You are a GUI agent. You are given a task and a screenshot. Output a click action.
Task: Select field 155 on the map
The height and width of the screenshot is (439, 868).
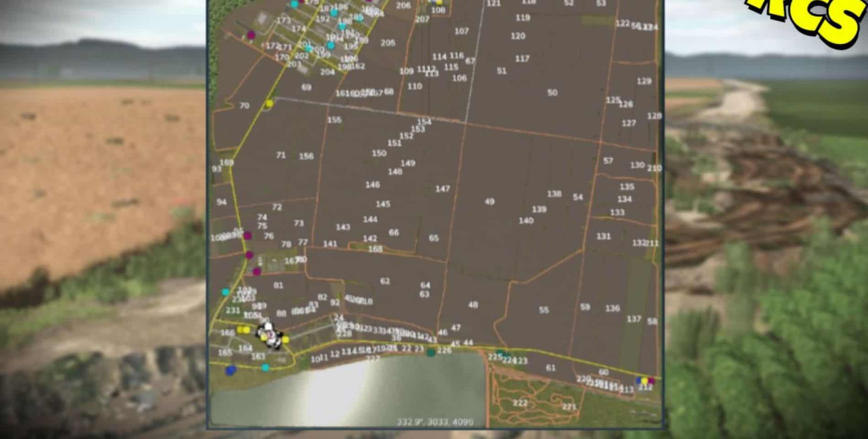pos(334,120)
